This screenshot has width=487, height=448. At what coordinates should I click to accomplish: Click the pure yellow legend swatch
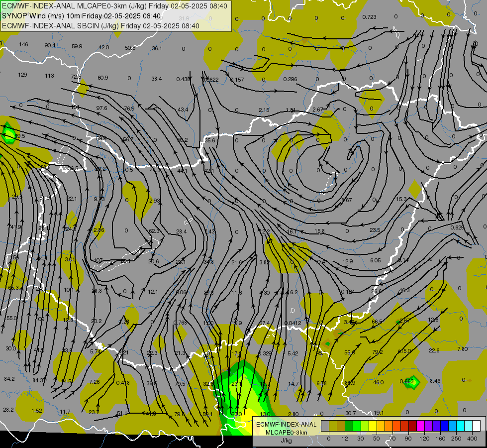[373, 426]
